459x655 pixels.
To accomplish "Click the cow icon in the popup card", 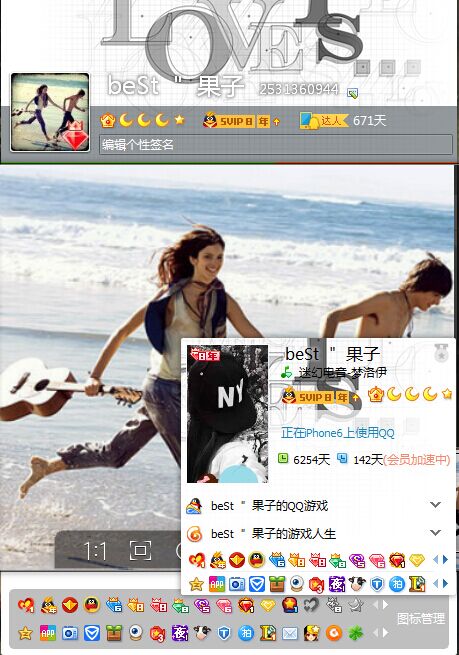I will pyautogui.click(x=357, y=584).
